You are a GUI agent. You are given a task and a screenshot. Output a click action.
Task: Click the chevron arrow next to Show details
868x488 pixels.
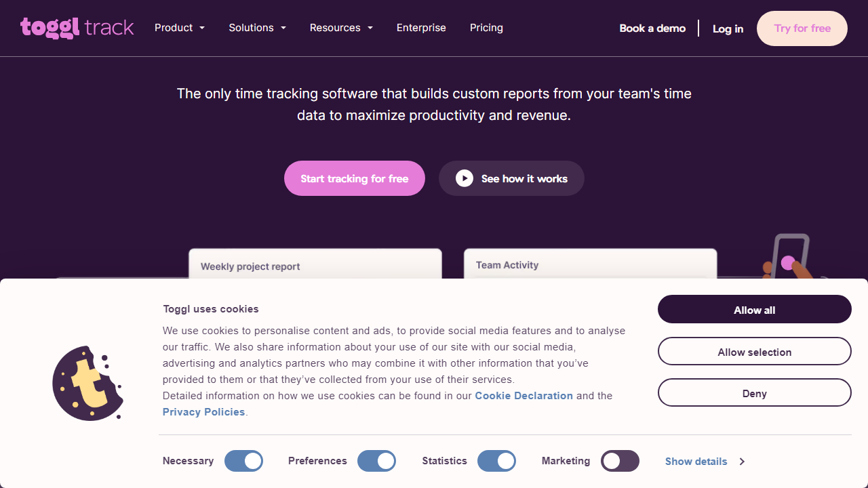742,462
